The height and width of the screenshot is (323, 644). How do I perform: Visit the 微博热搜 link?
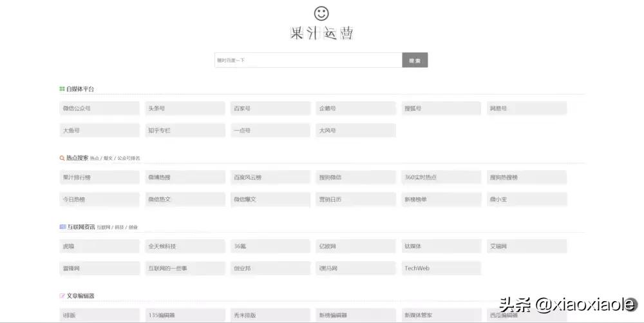pyautogui.click(x=185, y=177)
